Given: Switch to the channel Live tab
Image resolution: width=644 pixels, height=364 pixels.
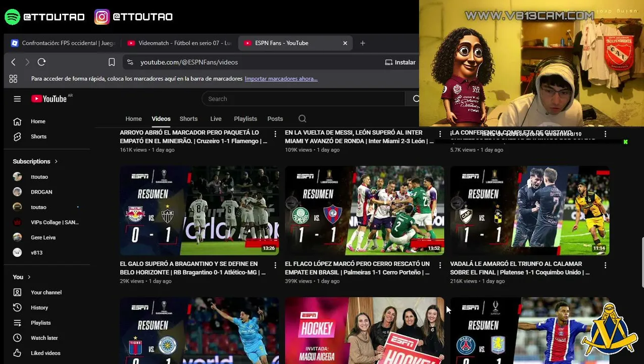Looking at the screenshot, I should [216, 119].
